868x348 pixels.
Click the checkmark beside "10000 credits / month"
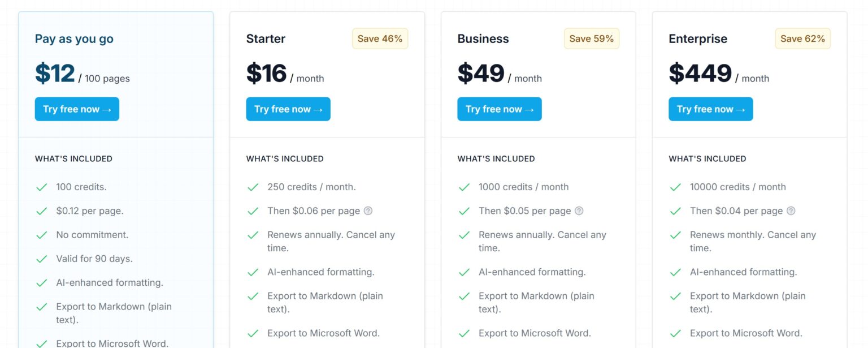pos(675,187)
